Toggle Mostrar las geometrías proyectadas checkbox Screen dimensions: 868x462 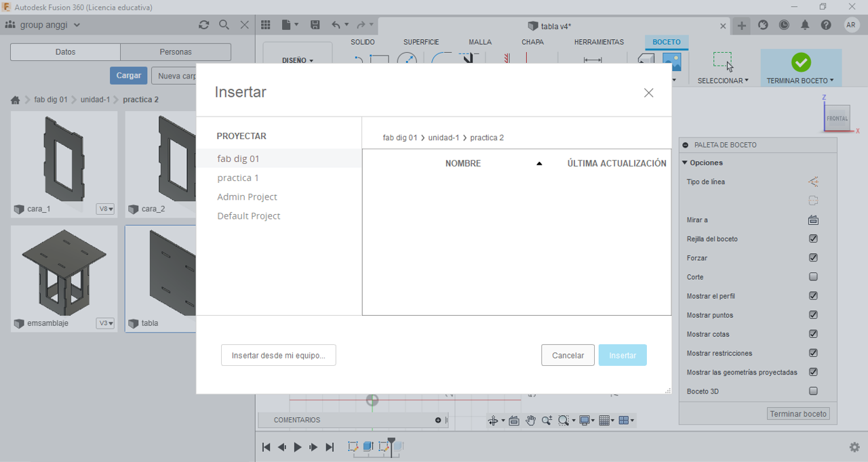(813, 372)
